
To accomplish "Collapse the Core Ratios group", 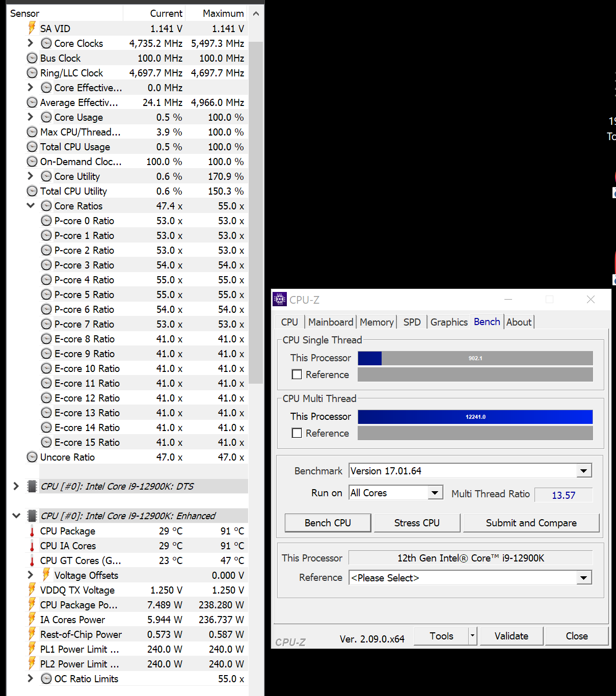I will point(31,206).
